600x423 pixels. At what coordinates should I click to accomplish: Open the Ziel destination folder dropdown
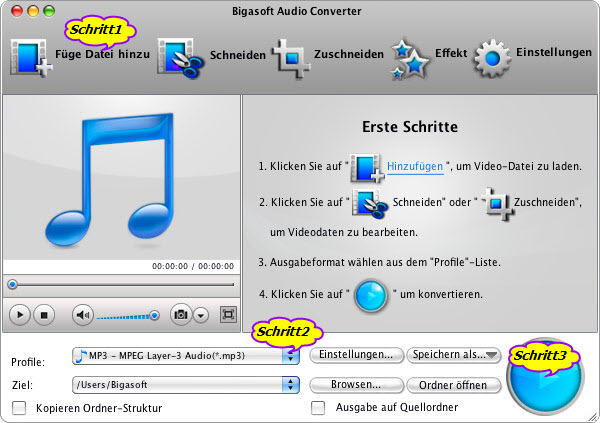(186, 385)
